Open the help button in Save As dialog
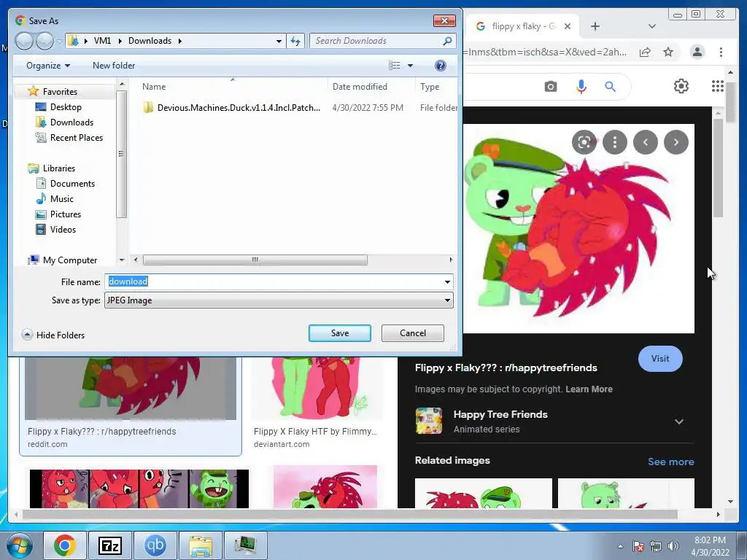747x560 pixels. point(440,66)
